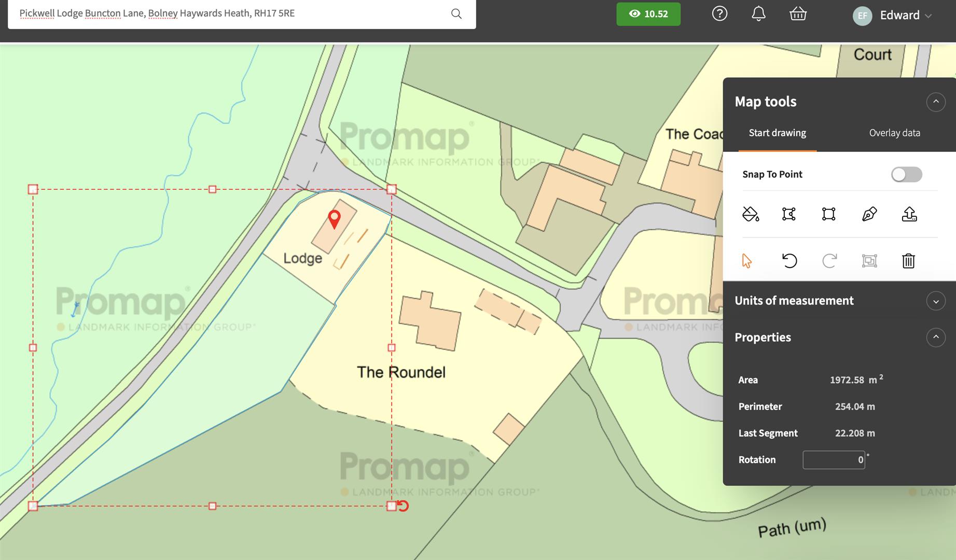Viewport: 956px width, 560px height.
Task: Switch to the Overlay data tab
Action: pyautogui.click(x=894, y=133)
